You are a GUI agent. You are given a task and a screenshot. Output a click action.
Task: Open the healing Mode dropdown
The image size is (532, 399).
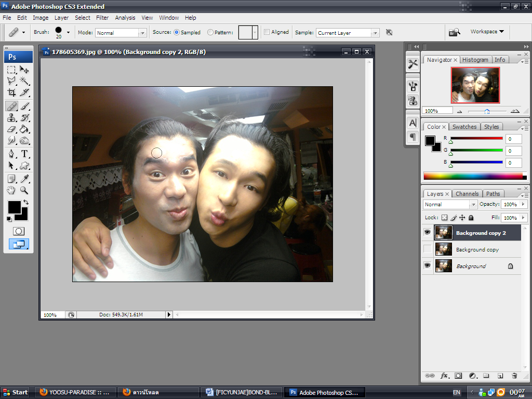(121, 33)
